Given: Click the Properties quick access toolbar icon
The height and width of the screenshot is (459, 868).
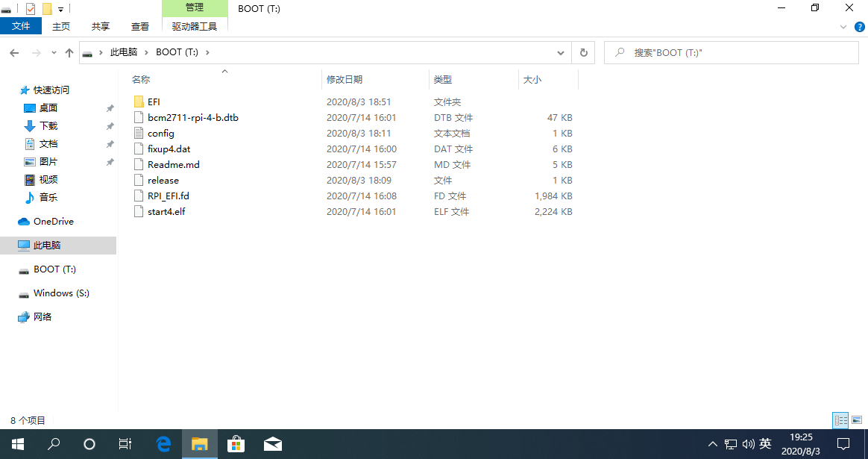Looking at the screenshot, I should coord(31,8).
